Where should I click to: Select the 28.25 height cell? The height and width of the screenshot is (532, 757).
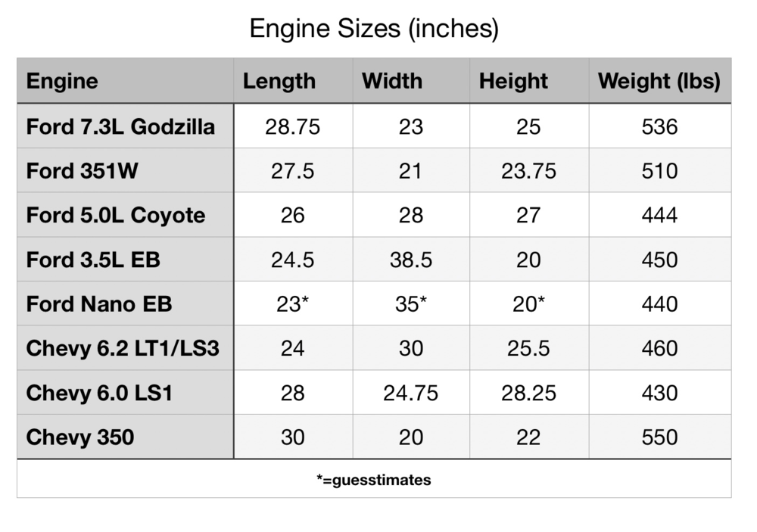coord(528,394)
